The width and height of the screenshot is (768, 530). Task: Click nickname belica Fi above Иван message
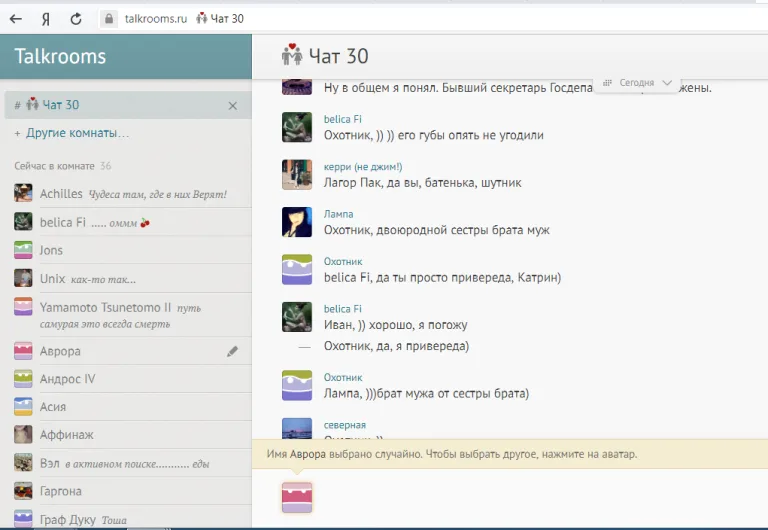(x=342, y=309)
